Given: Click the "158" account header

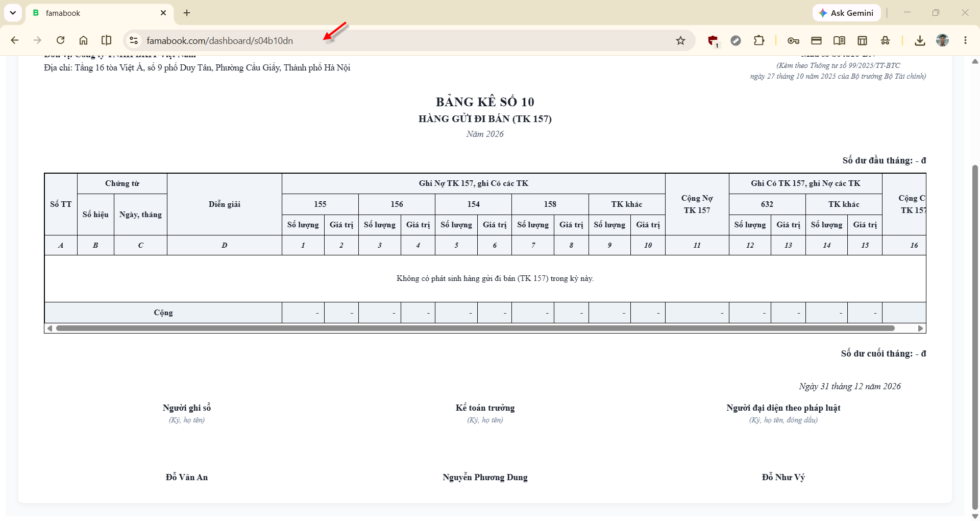Looking at the screenshot, I should tap(550, 204).
